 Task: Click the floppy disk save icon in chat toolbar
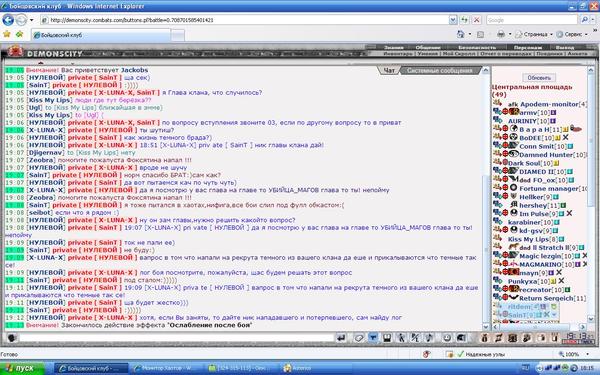click(x=387, y=338)
